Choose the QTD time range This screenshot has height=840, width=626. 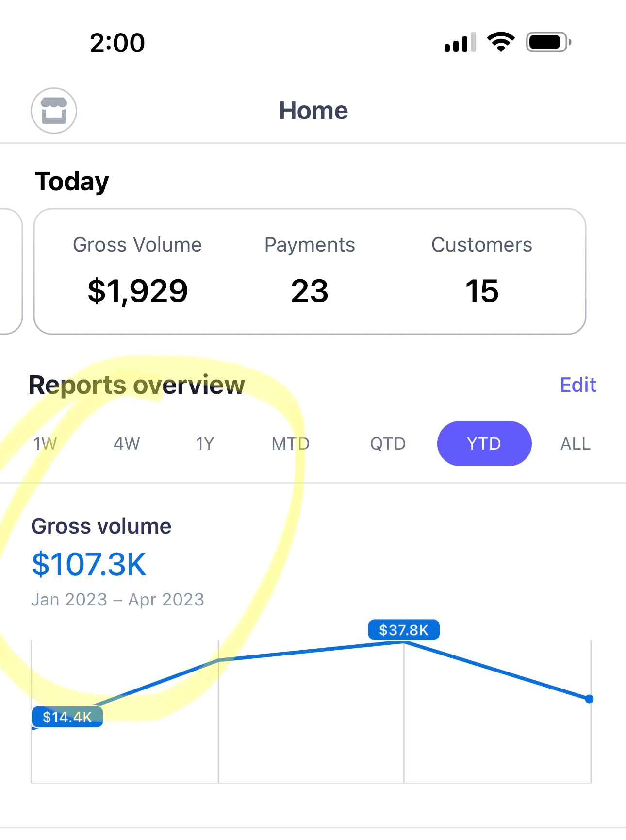[388, 444]
